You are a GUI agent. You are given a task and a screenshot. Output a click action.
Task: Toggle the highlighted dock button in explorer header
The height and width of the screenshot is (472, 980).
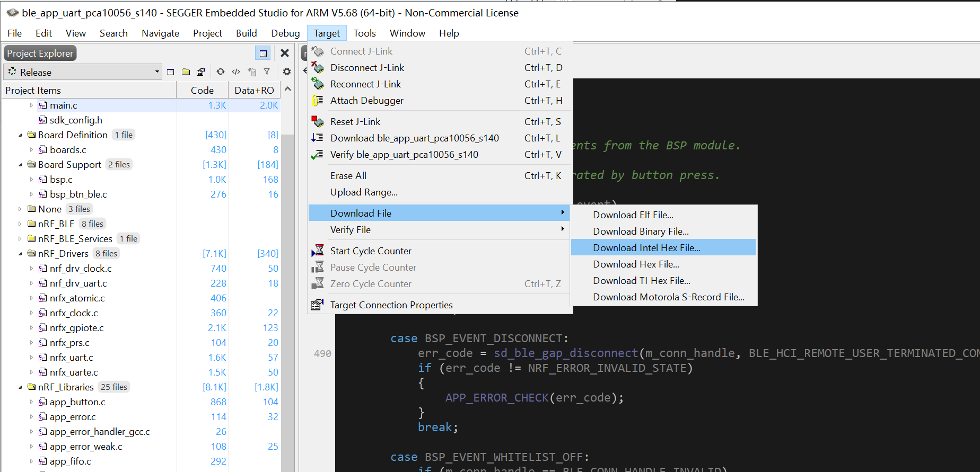click(x=262, y=53)
